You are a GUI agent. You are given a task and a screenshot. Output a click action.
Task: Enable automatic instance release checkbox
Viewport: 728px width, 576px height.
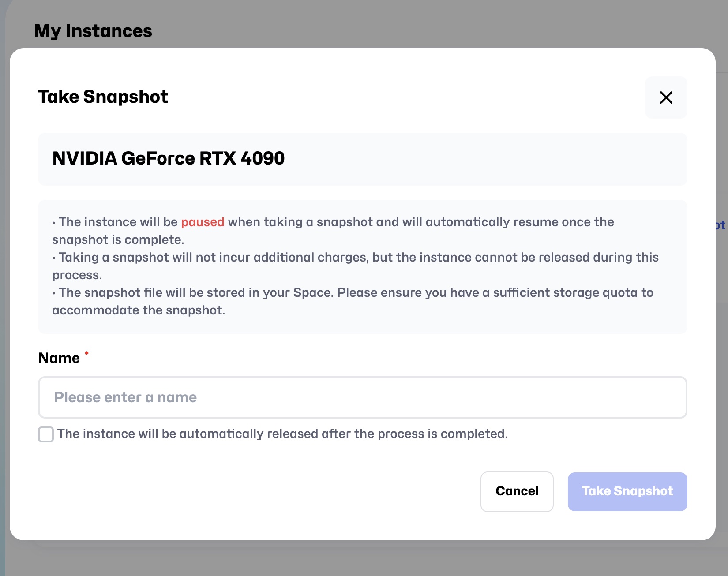tap(46, 434)
